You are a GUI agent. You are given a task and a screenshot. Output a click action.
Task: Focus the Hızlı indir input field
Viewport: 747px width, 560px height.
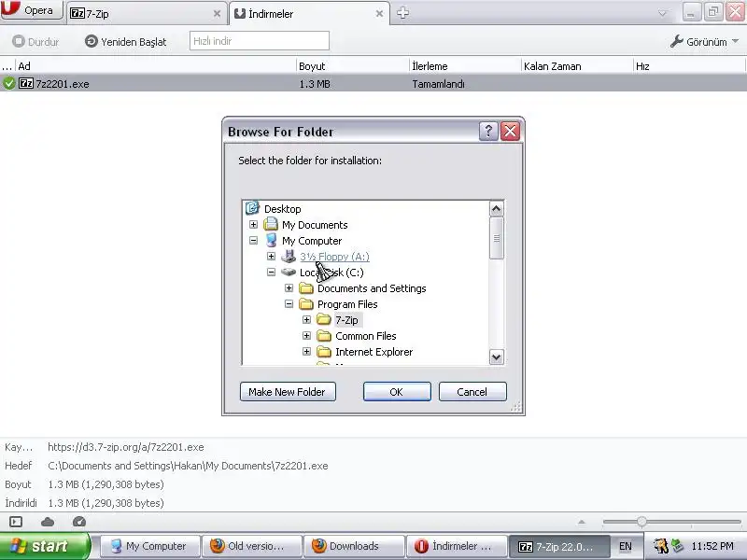point(260,41)
